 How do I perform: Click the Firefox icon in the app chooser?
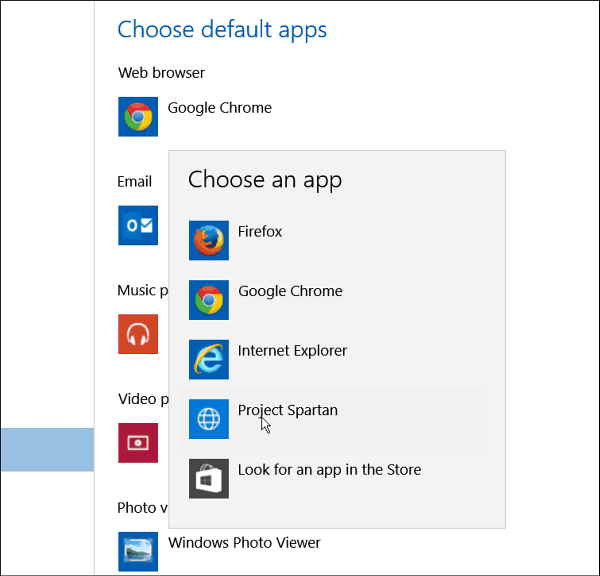tap(209, 240)
